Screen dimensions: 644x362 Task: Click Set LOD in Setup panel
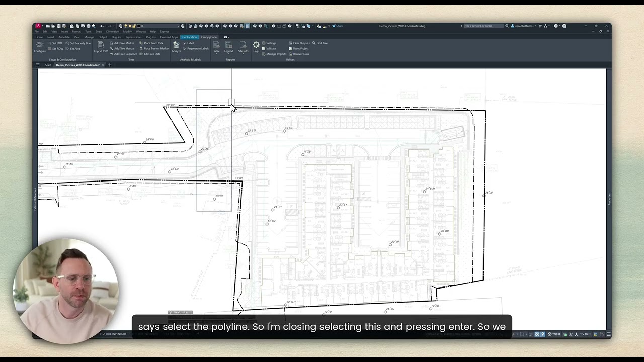coord(55,43)
